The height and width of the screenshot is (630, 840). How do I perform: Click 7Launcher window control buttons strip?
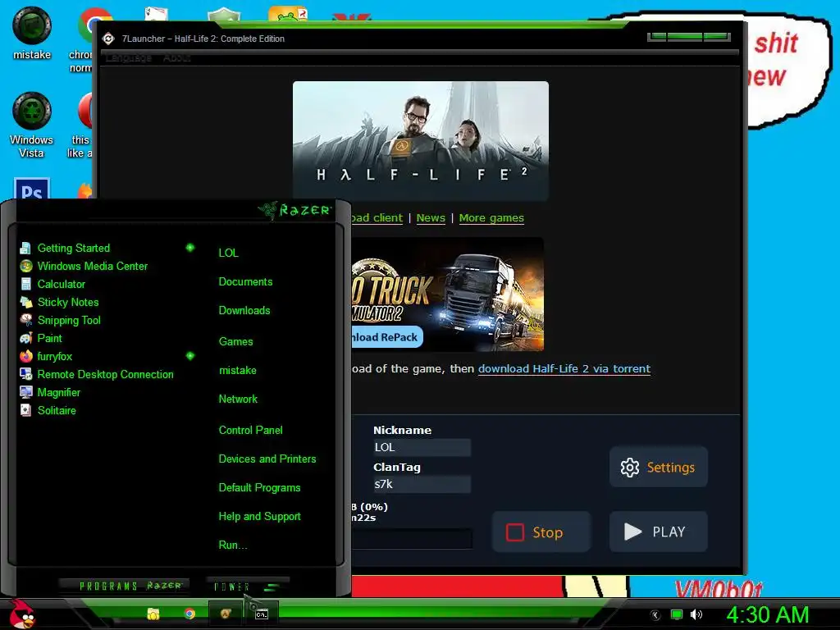tap(689, 36)
